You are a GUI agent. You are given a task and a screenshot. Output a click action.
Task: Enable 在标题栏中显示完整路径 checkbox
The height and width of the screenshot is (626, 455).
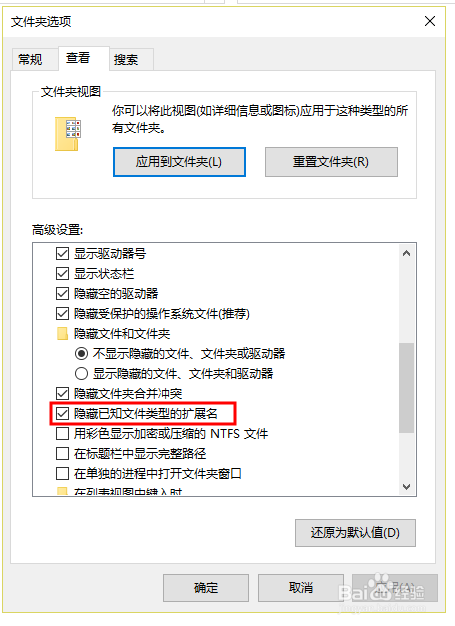62,454
